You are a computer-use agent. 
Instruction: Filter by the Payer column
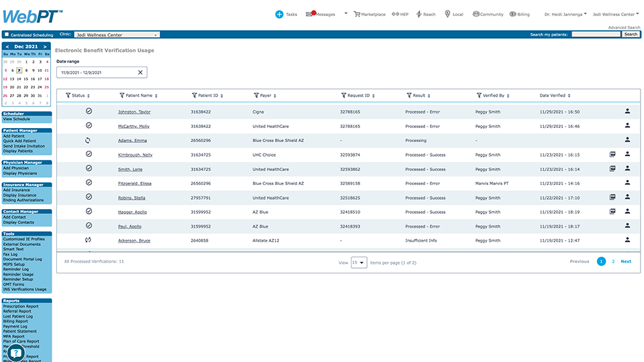257,96
